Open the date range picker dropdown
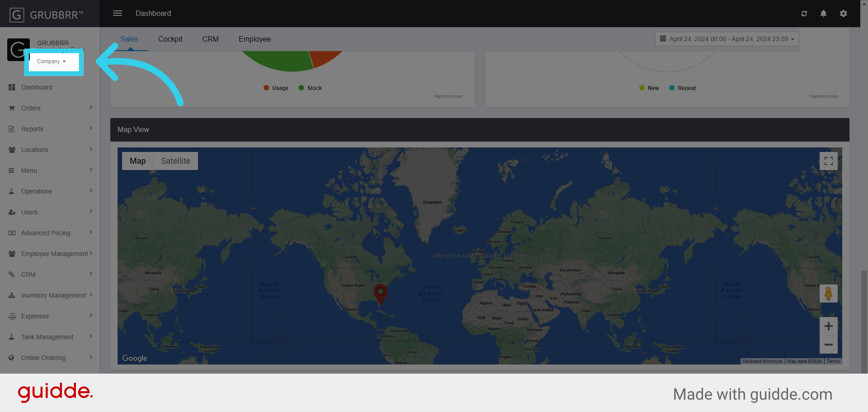The height and width of the screenshot is (412, 868). coord(727,39)
